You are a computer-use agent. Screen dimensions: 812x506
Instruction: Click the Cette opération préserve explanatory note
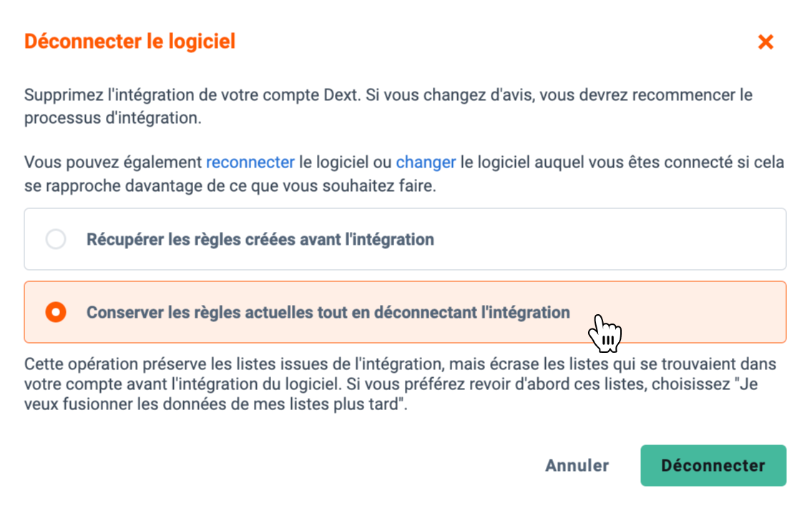(x=400, y=384)
